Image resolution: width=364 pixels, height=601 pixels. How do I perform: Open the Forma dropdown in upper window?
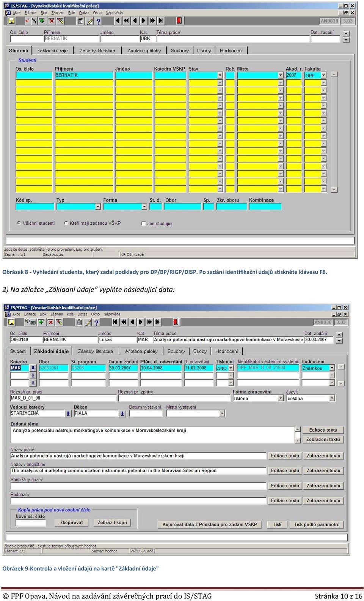click(144, 207)
